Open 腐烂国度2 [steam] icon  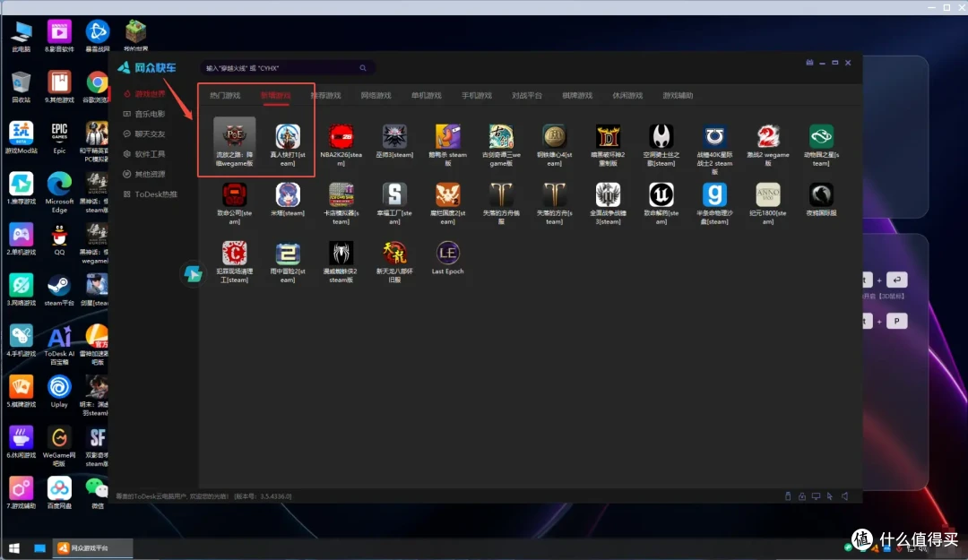(x=447, y=194)
